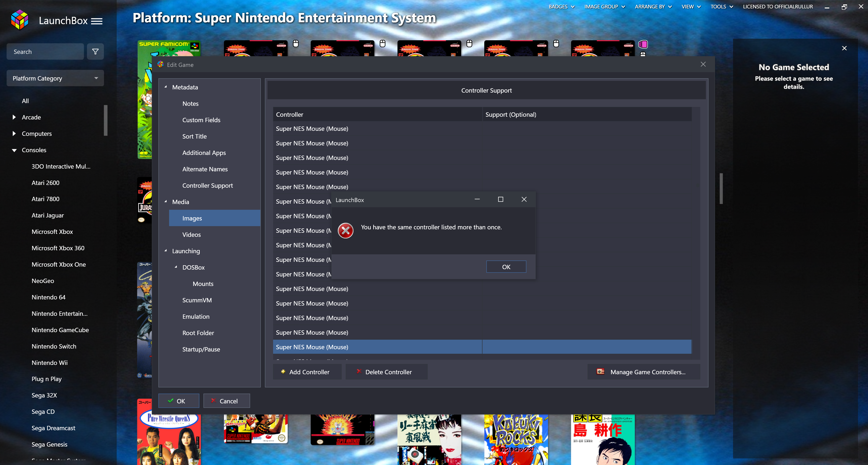Select the highlighted Super NES Mouse row

point(482,347)
